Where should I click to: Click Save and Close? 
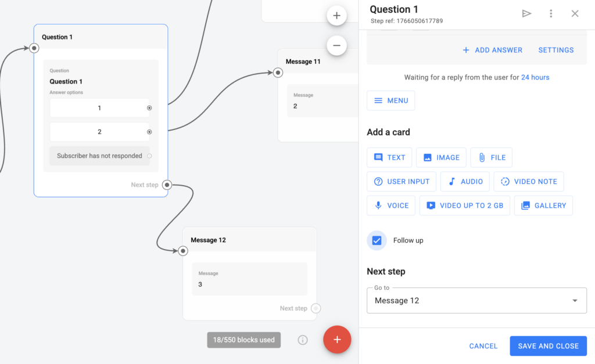(548, 346)
